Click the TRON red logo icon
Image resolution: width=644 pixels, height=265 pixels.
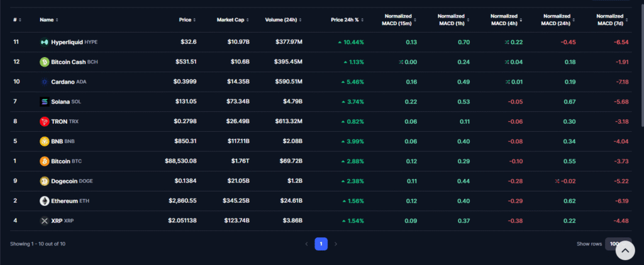[45, 122]
